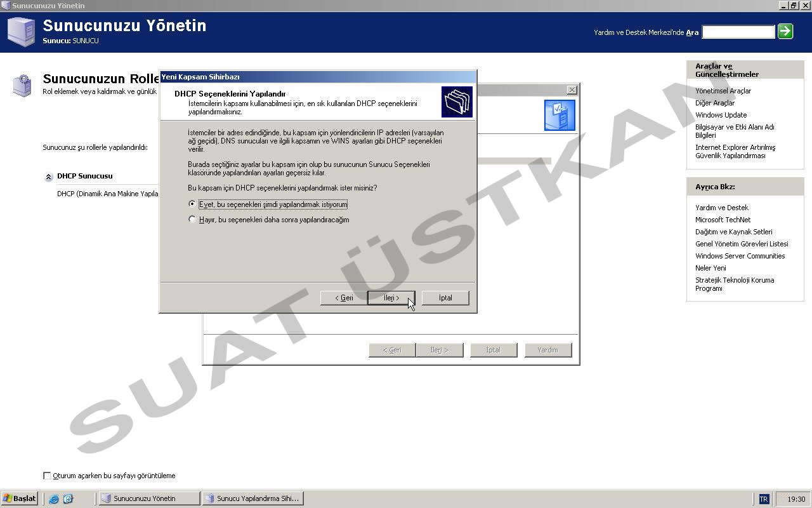Screen dimensions: 812x508
Task: Click second quick launch icon beside Internet Explorer
Action: 68,499
